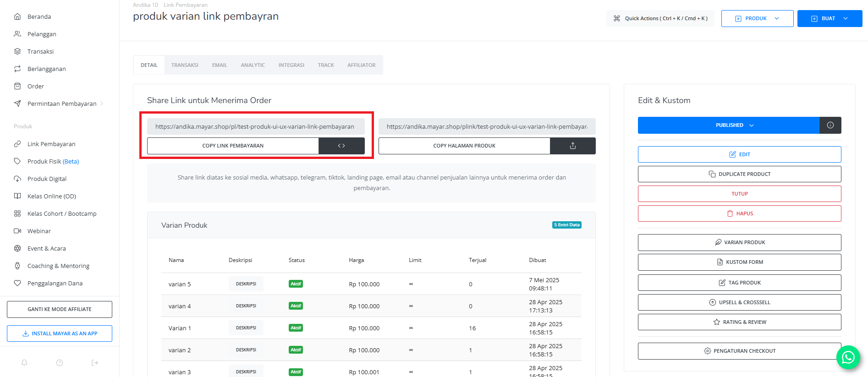Click the info icon beside Published
This screenshot has height=377, width=868.
[830, 125]
